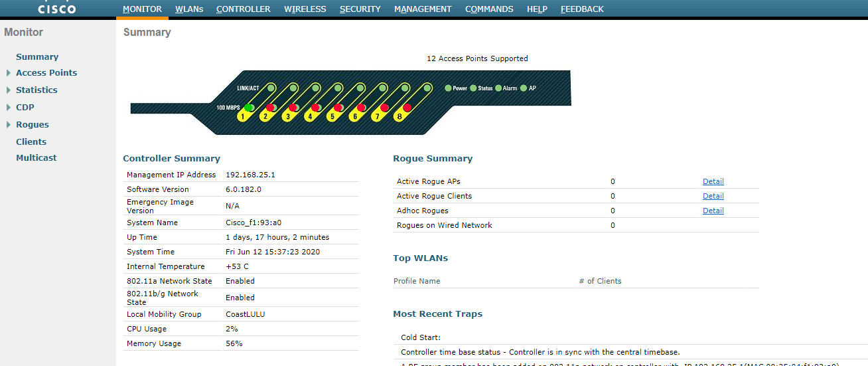Image resolution: width=868 pixels, height=366 pixels.
Task: Click the Statistics sidebar label
Action: coord(36,90)
